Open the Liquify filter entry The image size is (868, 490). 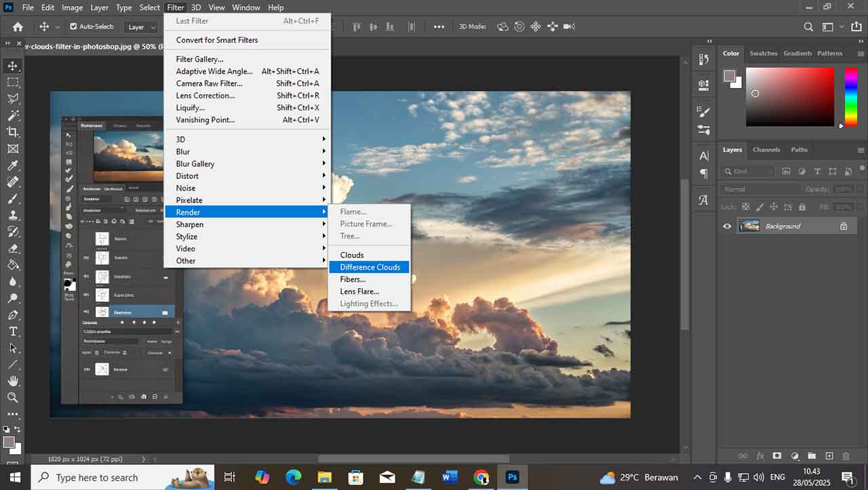(x=248, y=108)
